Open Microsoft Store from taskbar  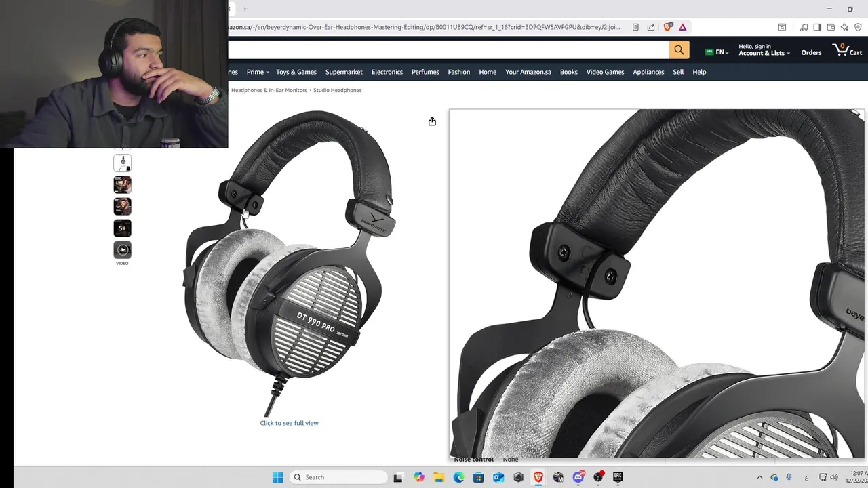(478, 477)
